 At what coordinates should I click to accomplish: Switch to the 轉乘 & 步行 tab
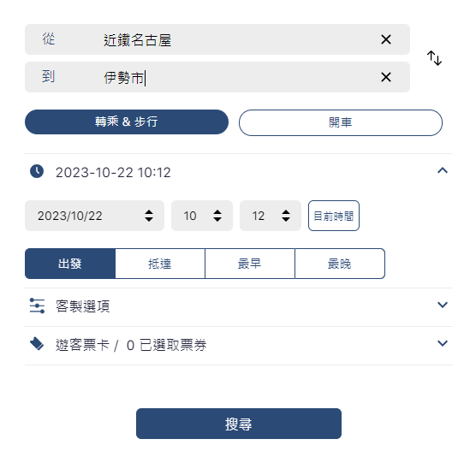point(127,122)
